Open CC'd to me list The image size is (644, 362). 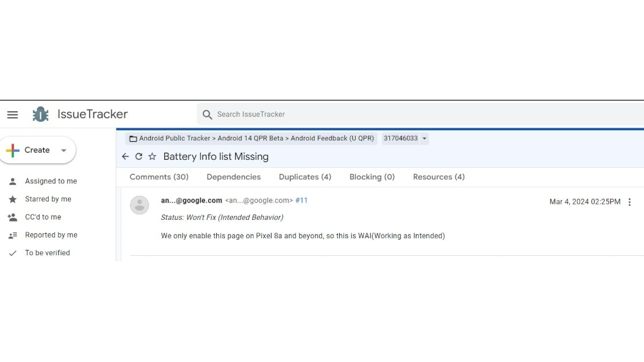click(x=43, y=217)
